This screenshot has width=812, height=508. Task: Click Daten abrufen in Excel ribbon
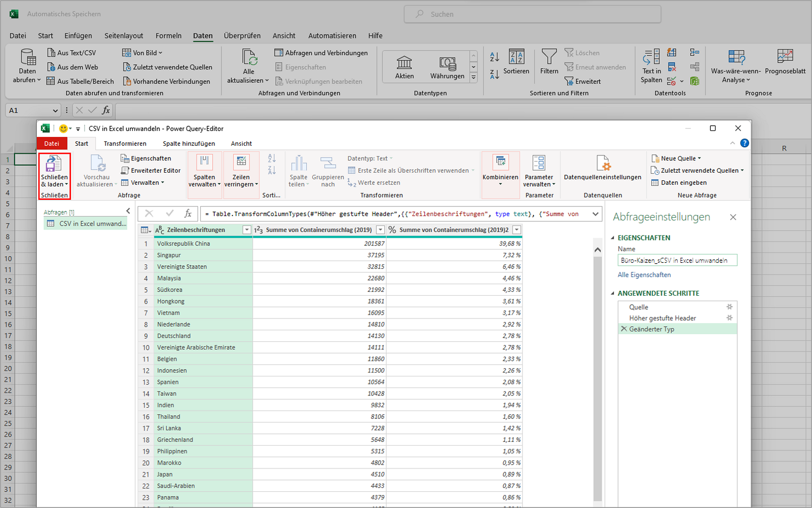pos(27,66)
